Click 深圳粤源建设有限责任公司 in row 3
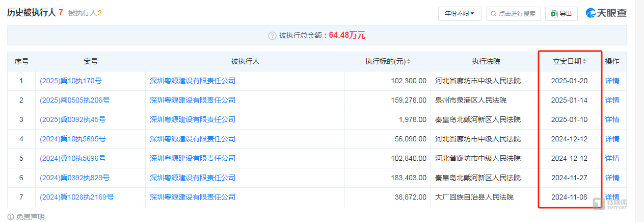 click(x=193, y=119)
